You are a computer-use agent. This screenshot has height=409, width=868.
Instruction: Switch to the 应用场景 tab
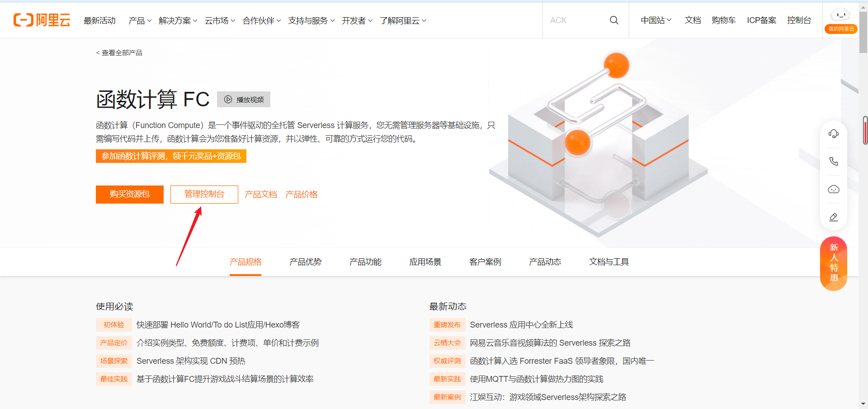click(x=425, y=262)
